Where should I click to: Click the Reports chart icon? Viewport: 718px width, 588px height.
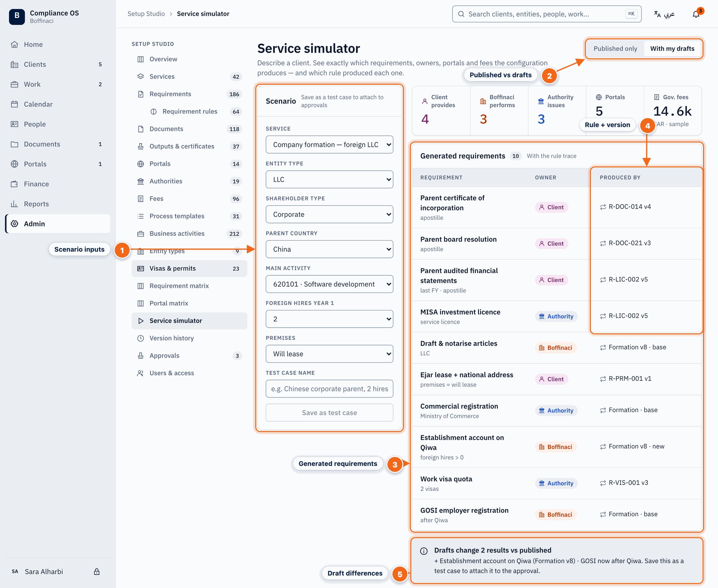[15, 204]
